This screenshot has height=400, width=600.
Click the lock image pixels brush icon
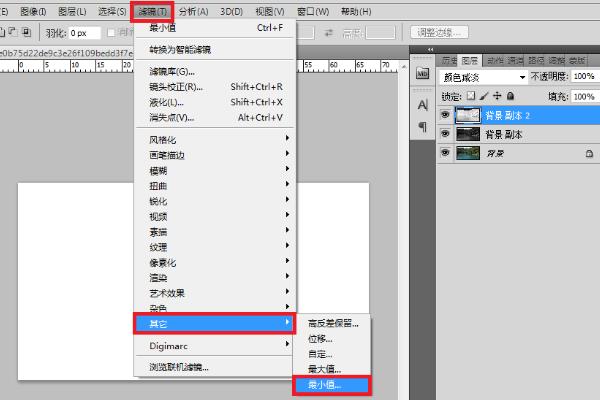(x=484, y=96)
